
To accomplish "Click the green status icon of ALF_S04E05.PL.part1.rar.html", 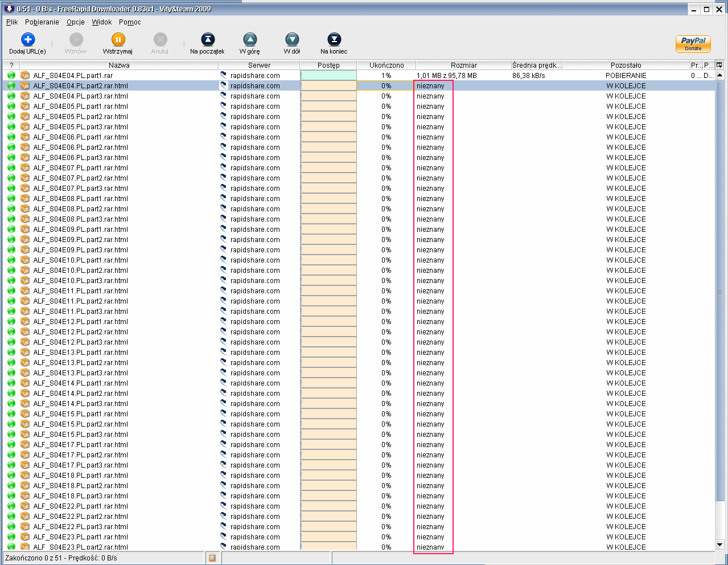I will [x=11, y=107].
